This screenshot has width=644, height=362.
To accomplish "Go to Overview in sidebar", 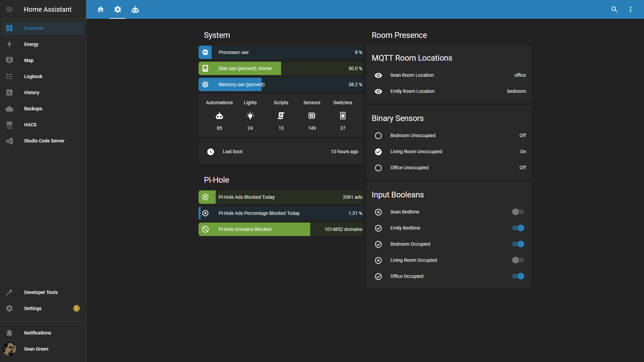I will coord(43,28).
